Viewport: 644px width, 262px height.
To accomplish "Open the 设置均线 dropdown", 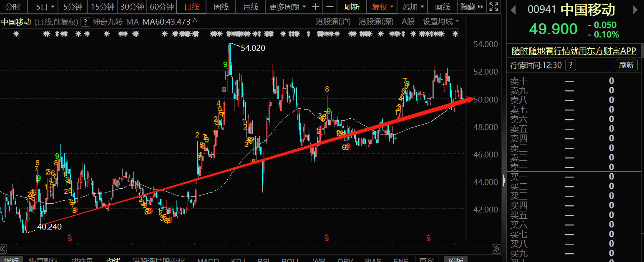I will coord(441,22).
